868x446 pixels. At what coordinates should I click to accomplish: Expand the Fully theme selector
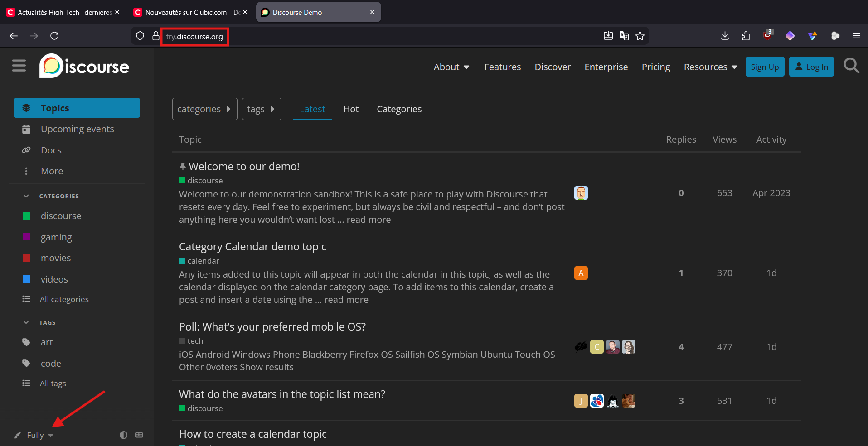[x=40, y=435]
